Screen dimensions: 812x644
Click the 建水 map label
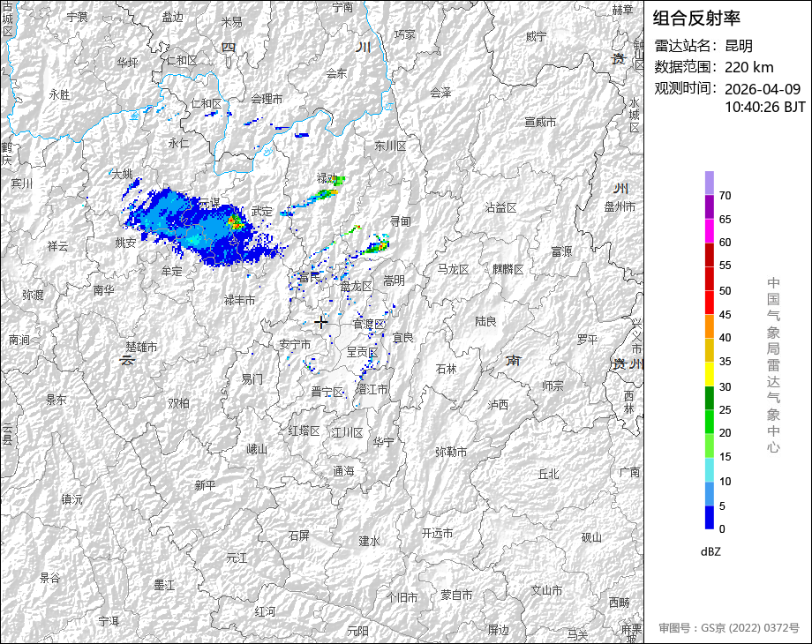click(370, 542)
